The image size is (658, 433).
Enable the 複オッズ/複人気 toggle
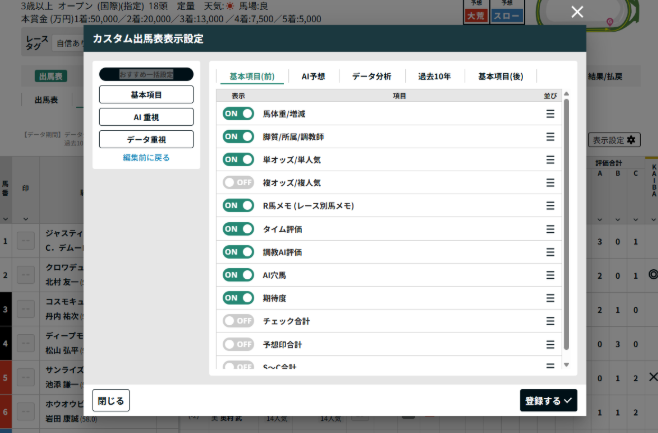(x=238, y=183)
